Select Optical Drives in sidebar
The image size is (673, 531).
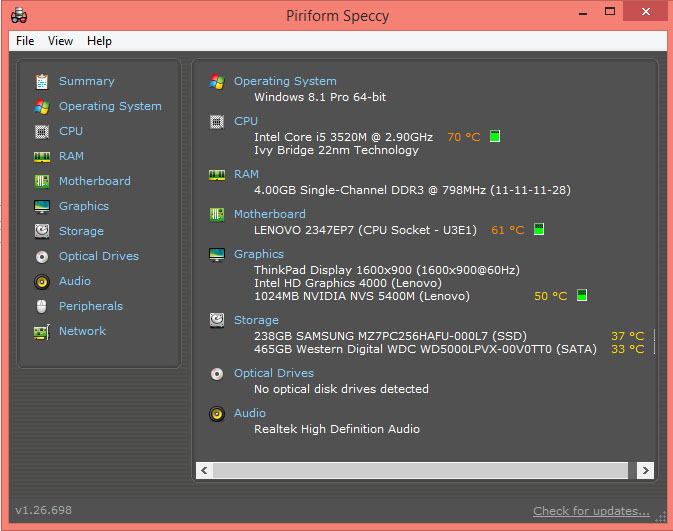[x=99, y=256]
